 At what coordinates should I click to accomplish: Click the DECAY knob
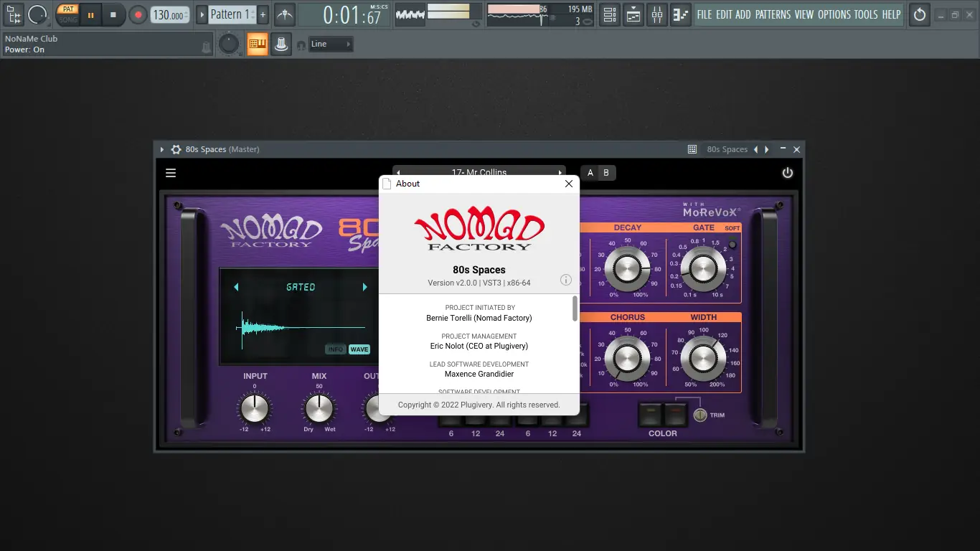[x=627, y=269]
